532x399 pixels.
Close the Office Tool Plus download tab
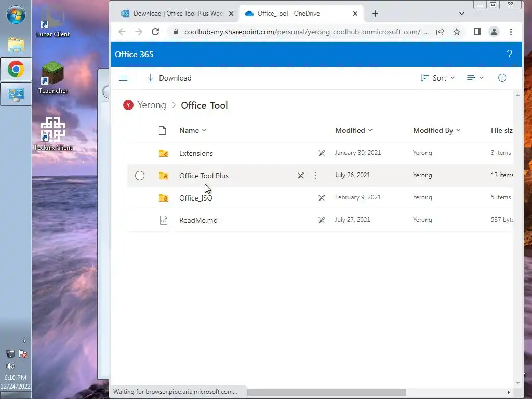[231, 14]
